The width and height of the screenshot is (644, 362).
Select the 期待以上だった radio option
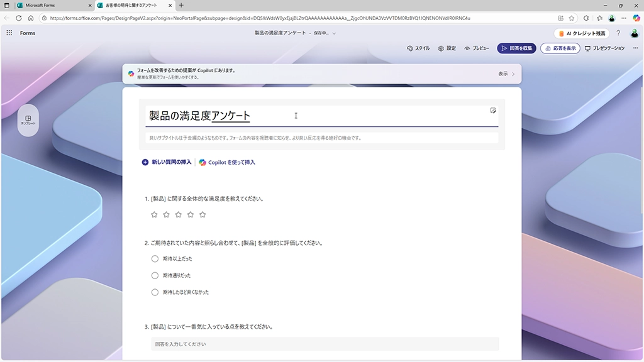155,258
